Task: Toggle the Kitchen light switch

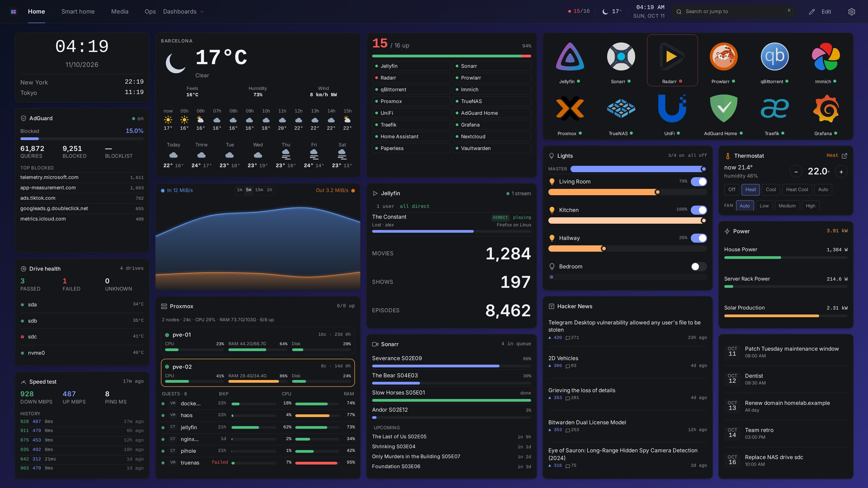Action: tap(699, 210)
